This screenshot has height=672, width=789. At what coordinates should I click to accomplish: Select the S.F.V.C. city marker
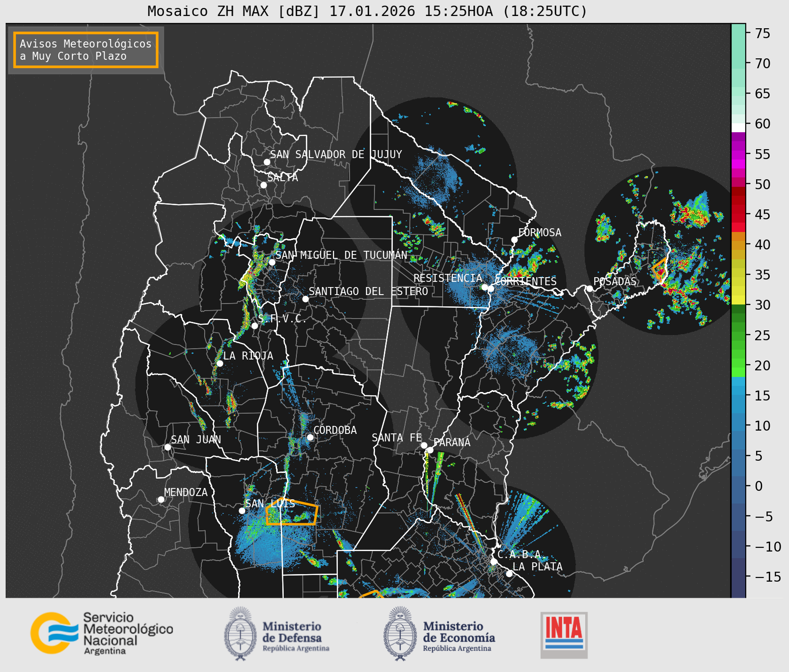point(255,326)
